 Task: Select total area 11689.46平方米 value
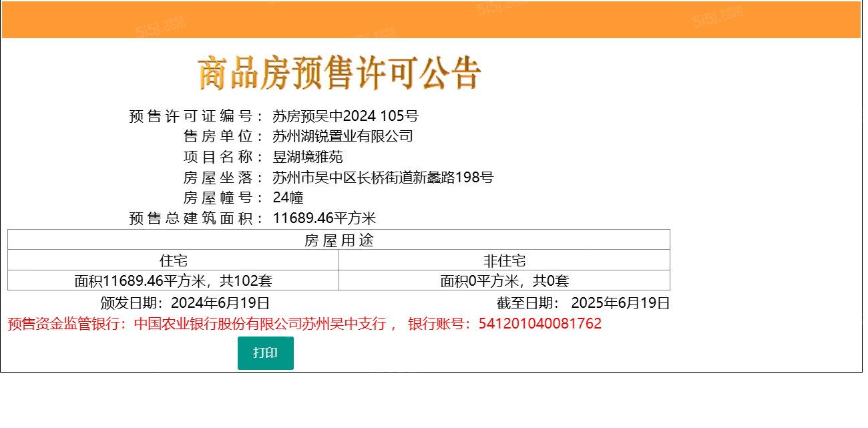324,219
